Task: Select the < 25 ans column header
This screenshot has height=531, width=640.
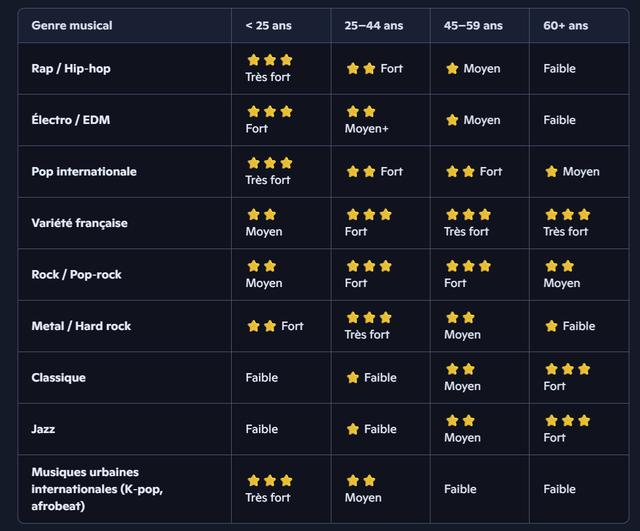Action: point(269,26)
